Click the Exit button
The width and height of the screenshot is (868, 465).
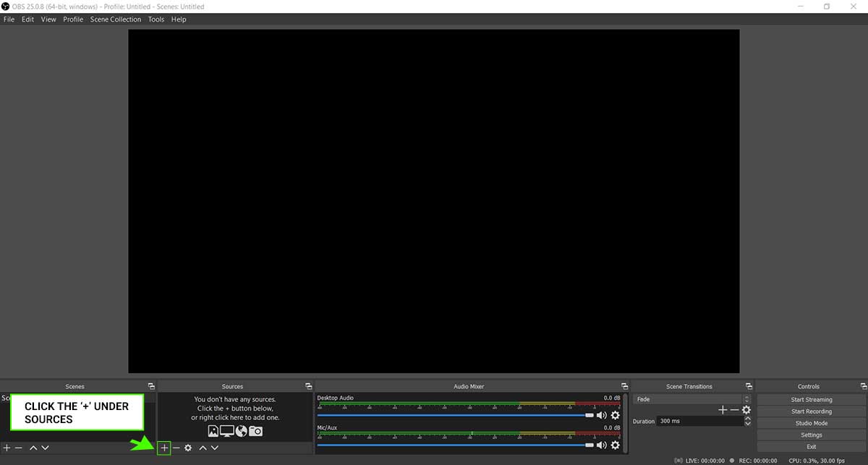pyautogui.click(x=812, y=446)
